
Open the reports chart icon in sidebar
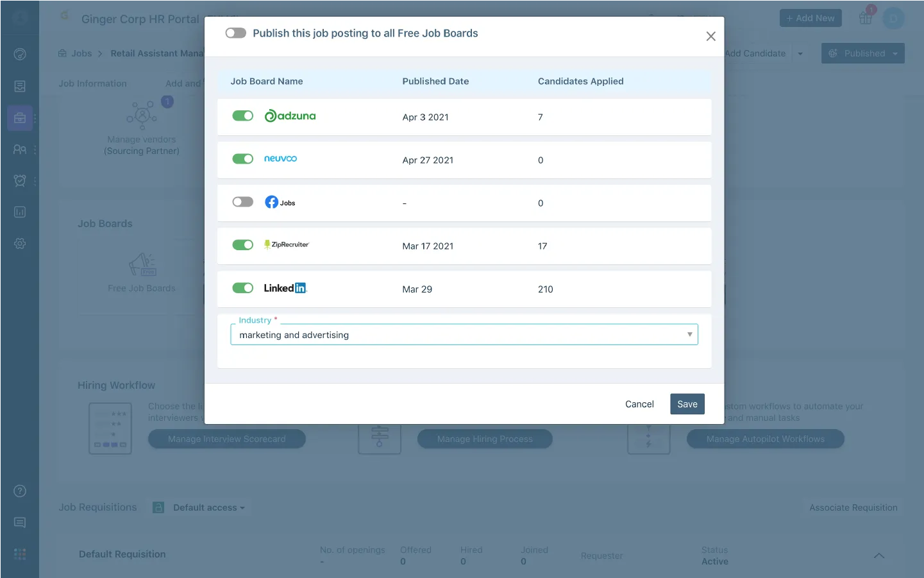point(20,212)
